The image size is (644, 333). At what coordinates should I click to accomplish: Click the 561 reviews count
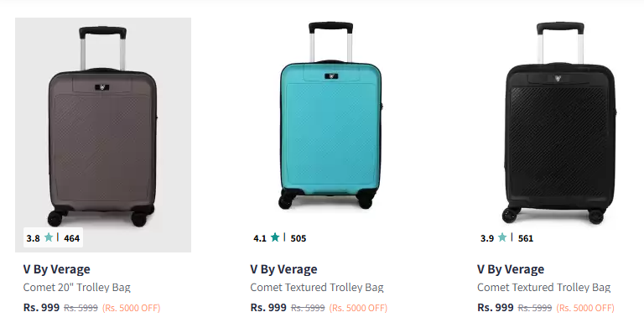pyautogui.click(x=525, y=238)
